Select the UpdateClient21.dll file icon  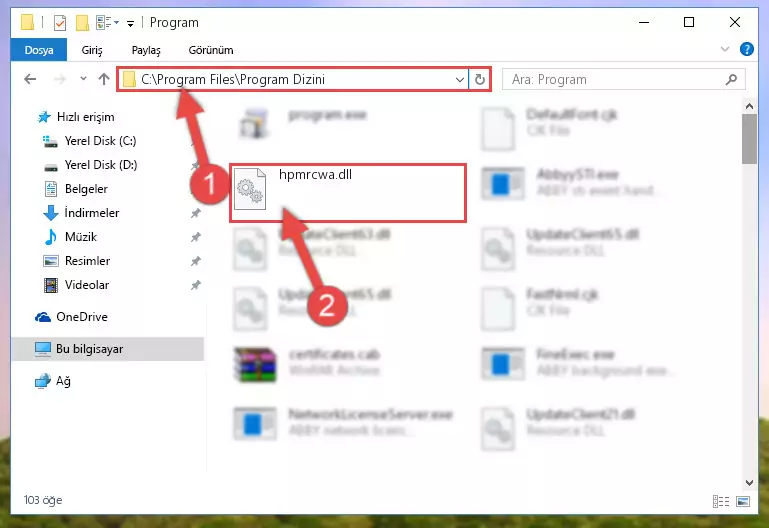(498, 429)
